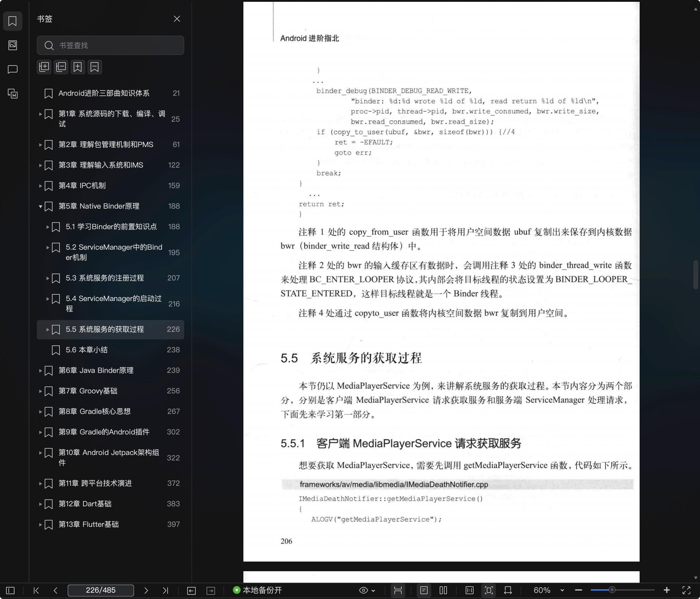
Task: Enter fullscreen mode
Action: [x=686, y=590]
